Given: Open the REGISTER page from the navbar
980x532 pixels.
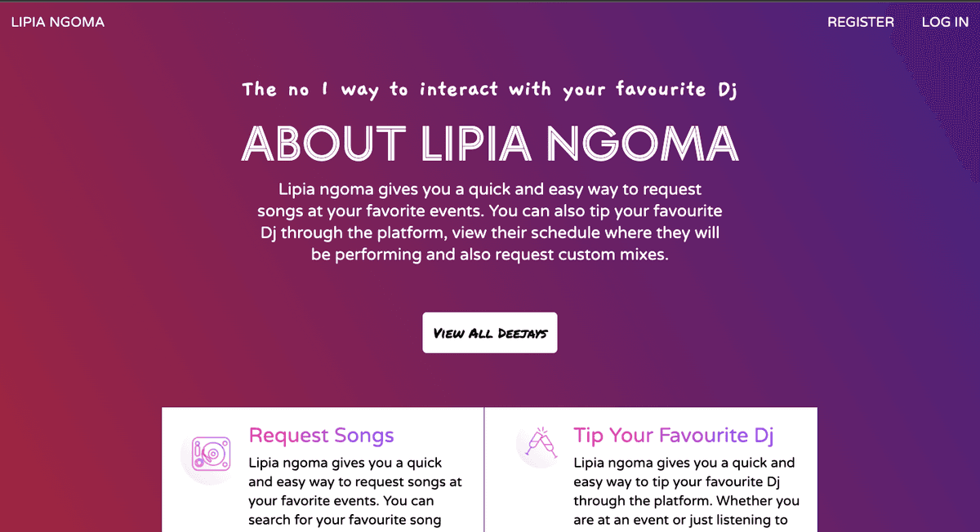Looking at the screenshot, I should (x=861, y=22).
